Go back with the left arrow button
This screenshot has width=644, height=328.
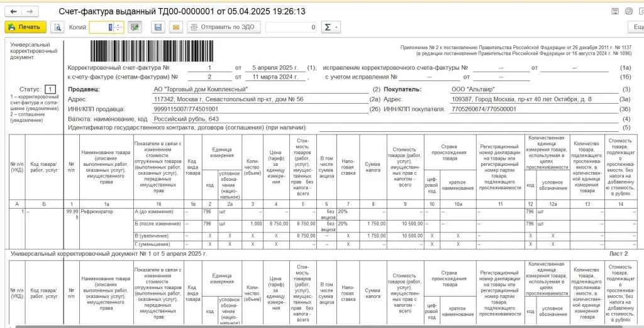click(13, 11)
